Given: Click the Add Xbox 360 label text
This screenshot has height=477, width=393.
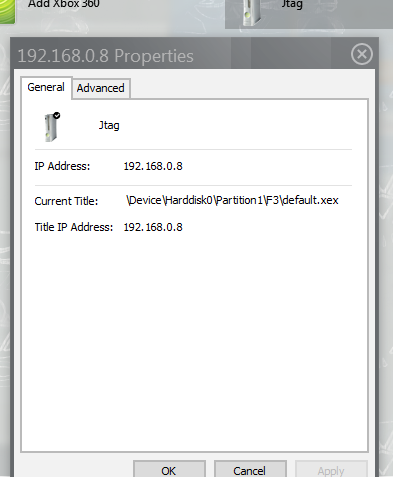Looking at the screenshot, I should pos(64,4).
